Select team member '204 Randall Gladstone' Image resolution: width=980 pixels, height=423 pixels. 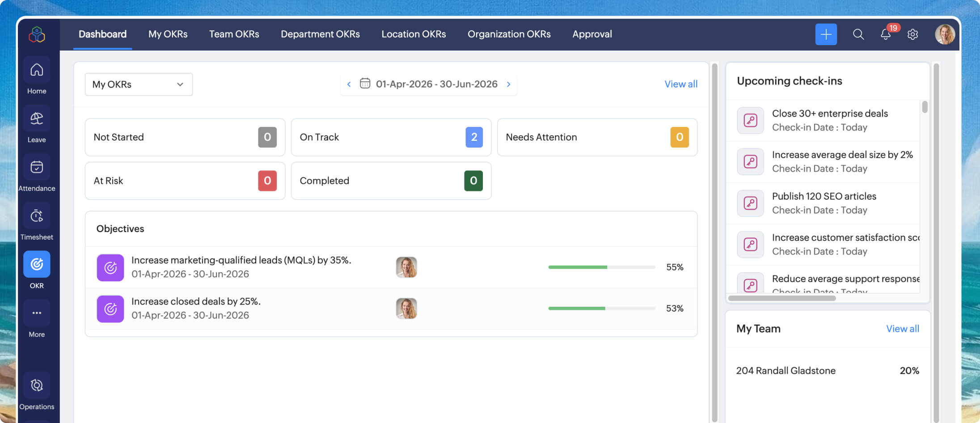786,371
